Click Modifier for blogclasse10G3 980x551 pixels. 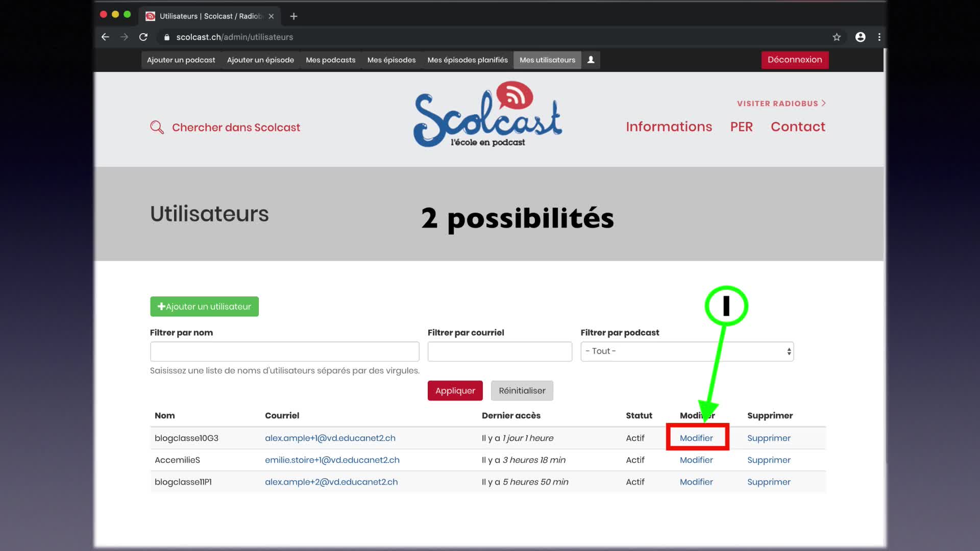696,438
